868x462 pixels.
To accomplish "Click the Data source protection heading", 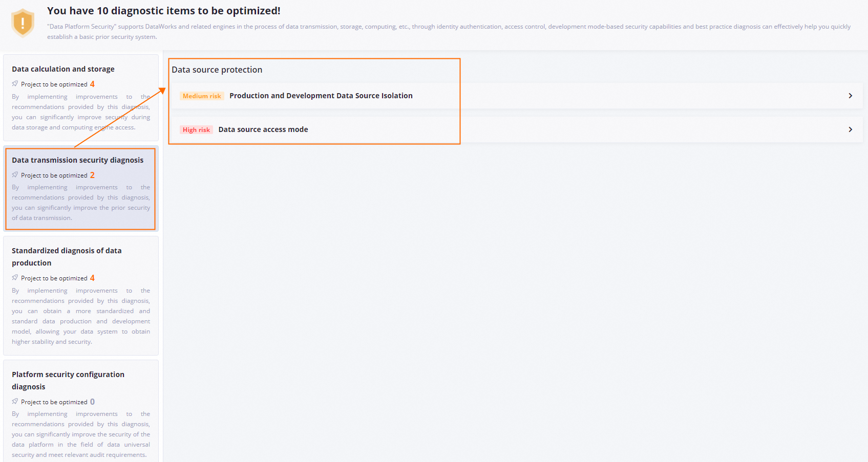I will [x=217, y=70].
